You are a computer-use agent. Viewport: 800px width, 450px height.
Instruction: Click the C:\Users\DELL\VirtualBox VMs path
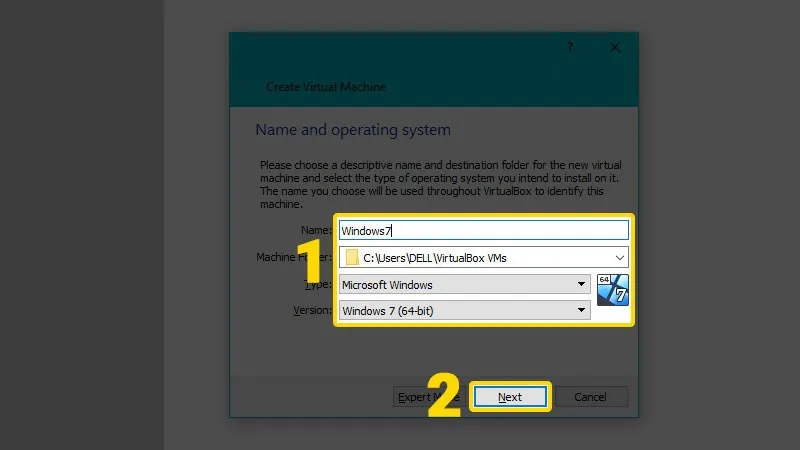435,257
